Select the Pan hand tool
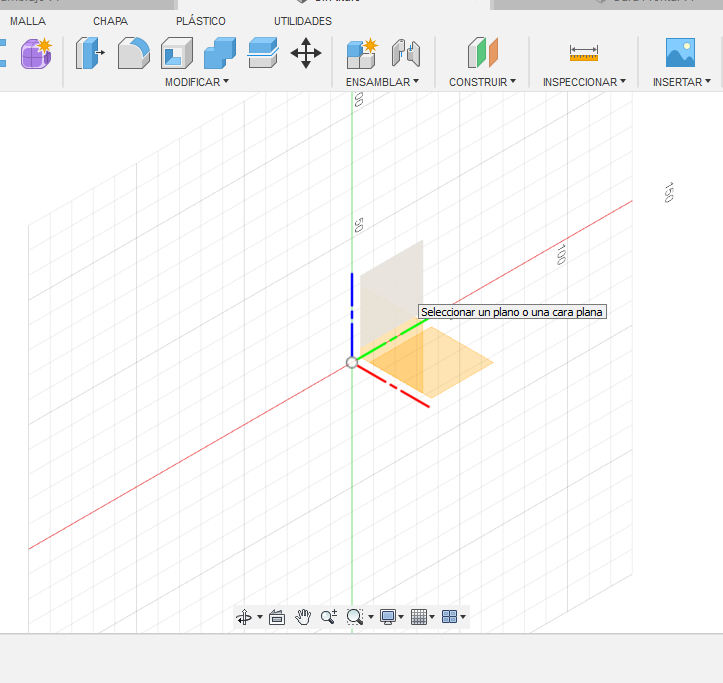Image resolution: width=723 pixels, height=683 pixels. (303, 617)
